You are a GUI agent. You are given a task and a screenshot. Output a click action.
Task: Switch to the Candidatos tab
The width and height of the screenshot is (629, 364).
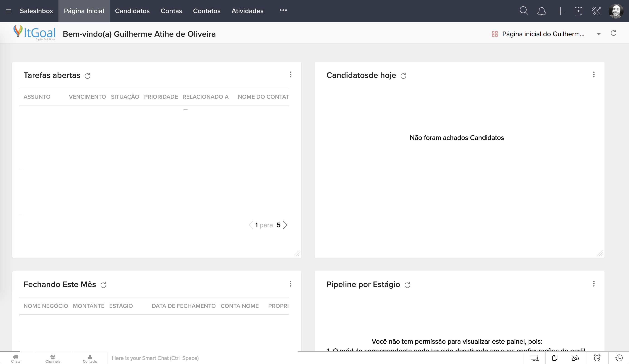132,11
